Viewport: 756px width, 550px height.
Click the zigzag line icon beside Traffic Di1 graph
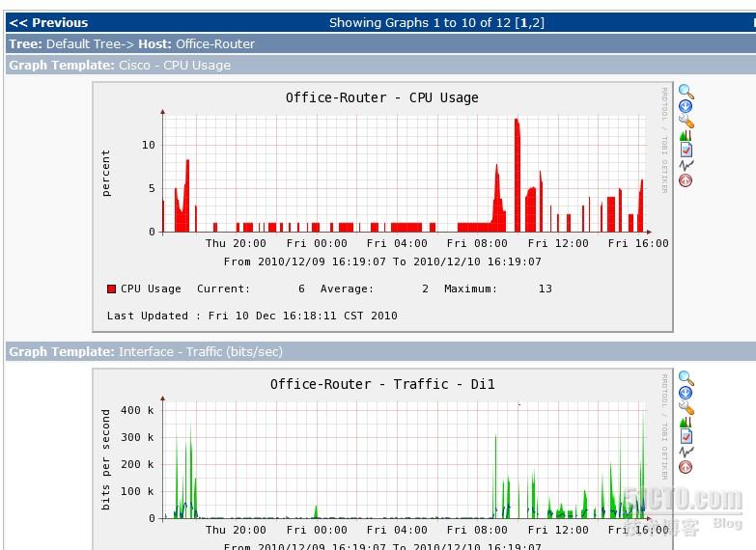[x=686, y=452]
